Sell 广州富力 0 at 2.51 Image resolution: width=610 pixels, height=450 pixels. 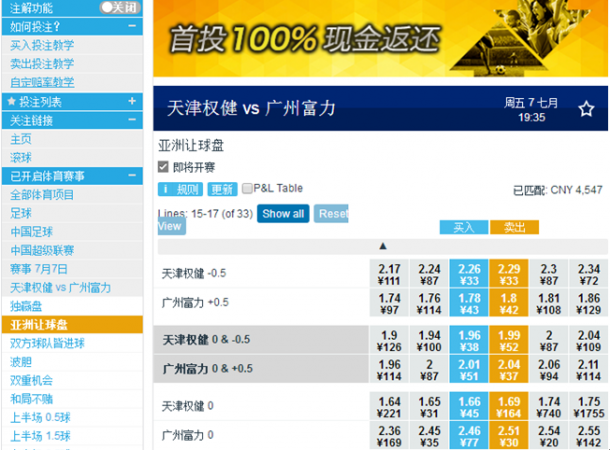click(x=509, y=435)
